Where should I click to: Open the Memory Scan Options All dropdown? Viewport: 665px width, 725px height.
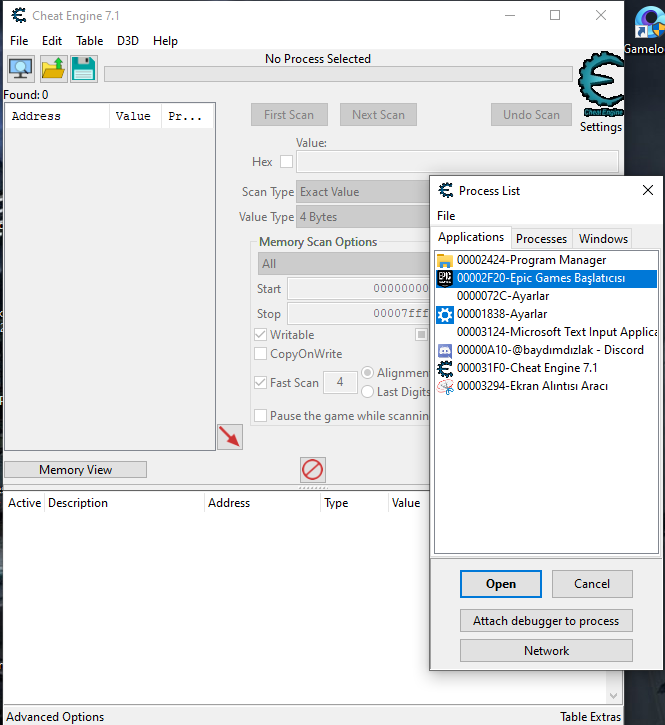(x=344, y=264)
